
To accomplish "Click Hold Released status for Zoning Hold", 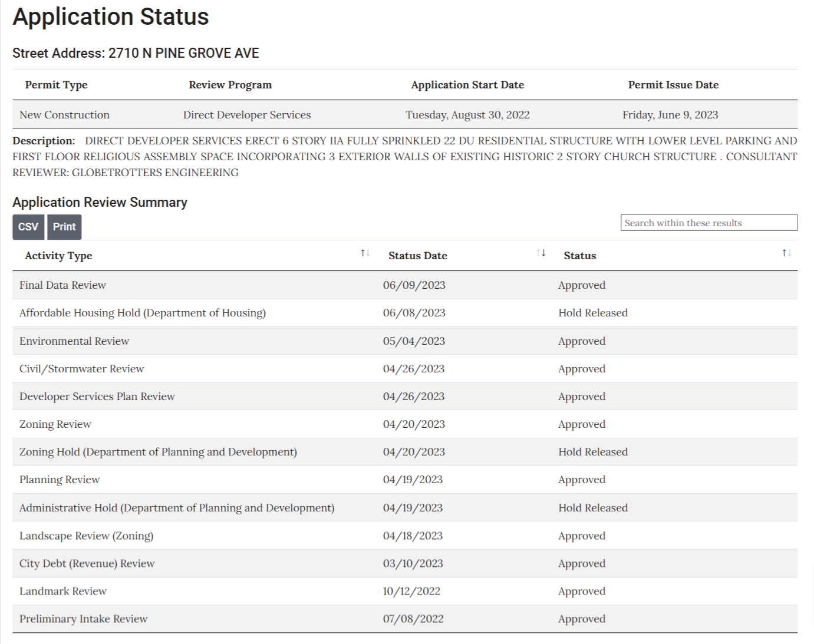I will 593,452.
